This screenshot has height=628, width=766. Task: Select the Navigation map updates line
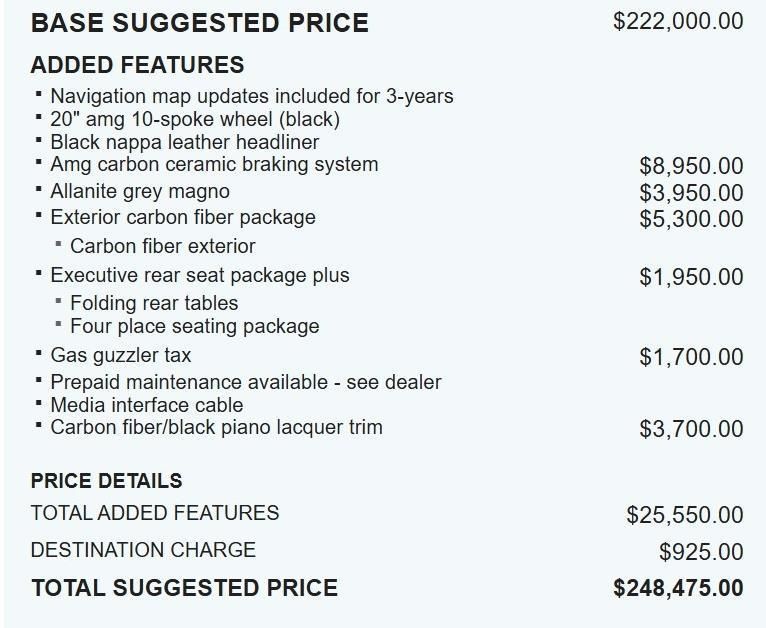pos(251,97)
